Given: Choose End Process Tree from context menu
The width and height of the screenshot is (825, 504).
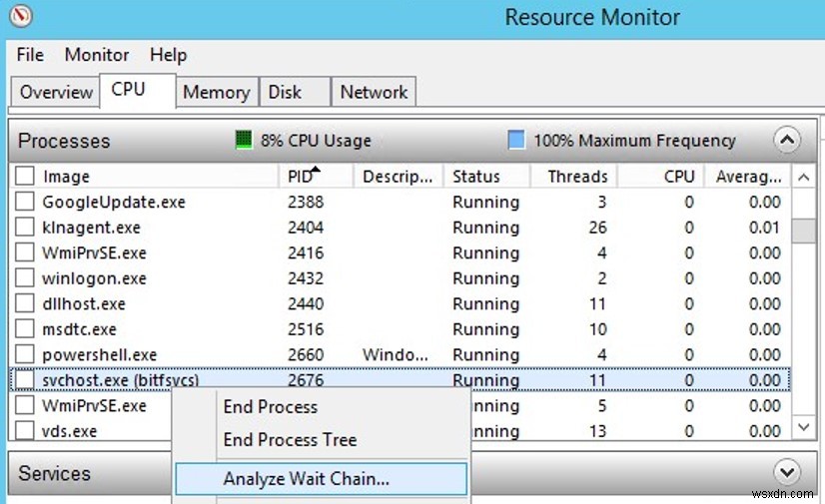Looking at the screenshot, I should click(x=290, y=439).
